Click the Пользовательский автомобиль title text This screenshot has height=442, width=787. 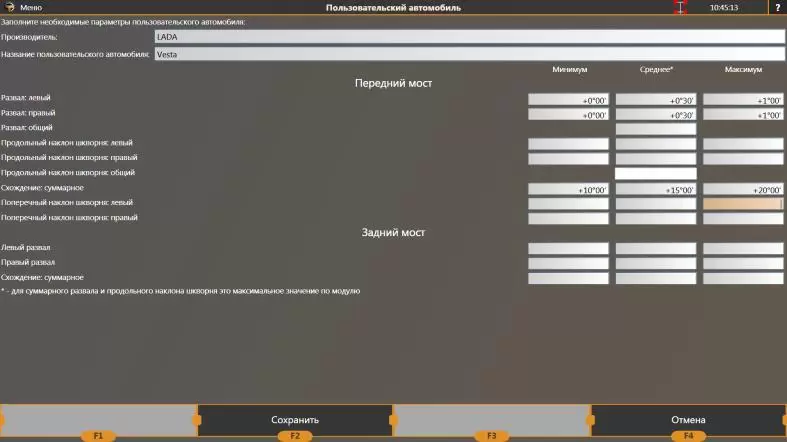point(393,8)
